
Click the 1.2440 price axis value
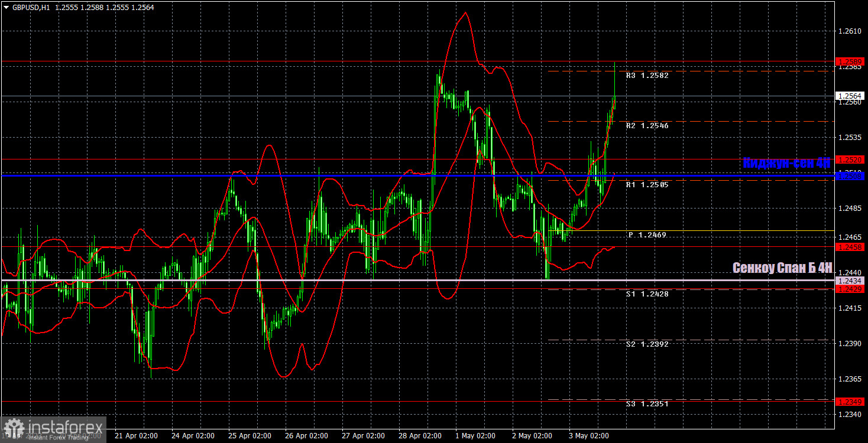[850, 272]
